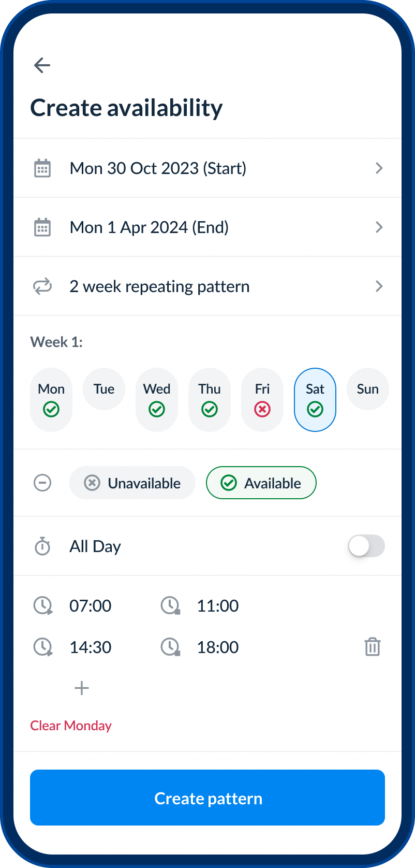Select the Fri day chip
The image size is (415, 868).
tap(262, 399)
